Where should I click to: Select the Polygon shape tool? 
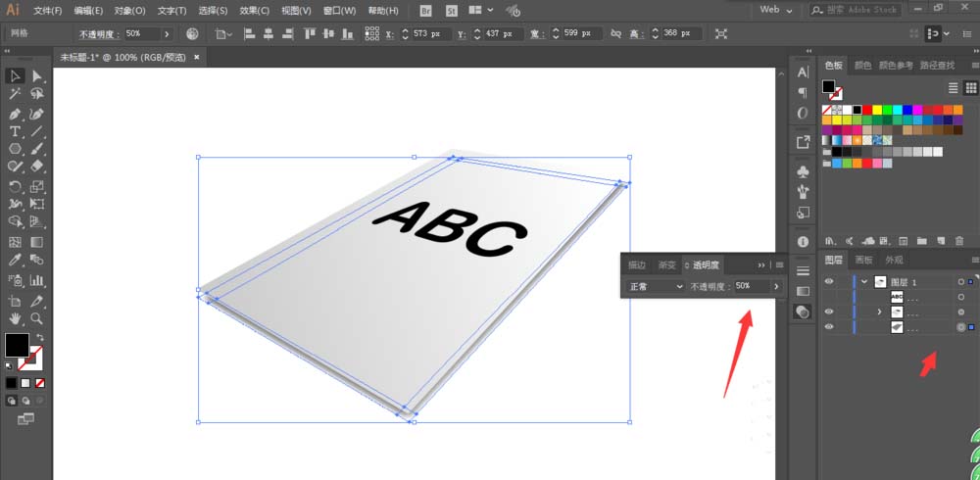point(16,149)
